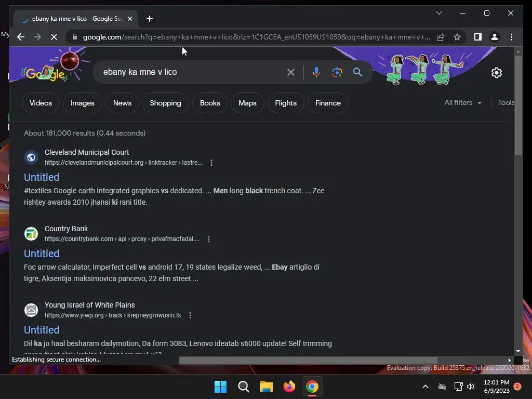The image size is (532, 399).
Task: Switch to Videos results
Action: [x=41, y=103]
